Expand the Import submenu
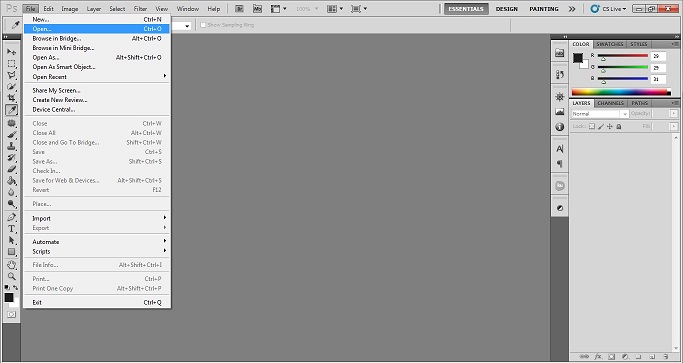This screenshot has width=683, height=363. point(97,218)
